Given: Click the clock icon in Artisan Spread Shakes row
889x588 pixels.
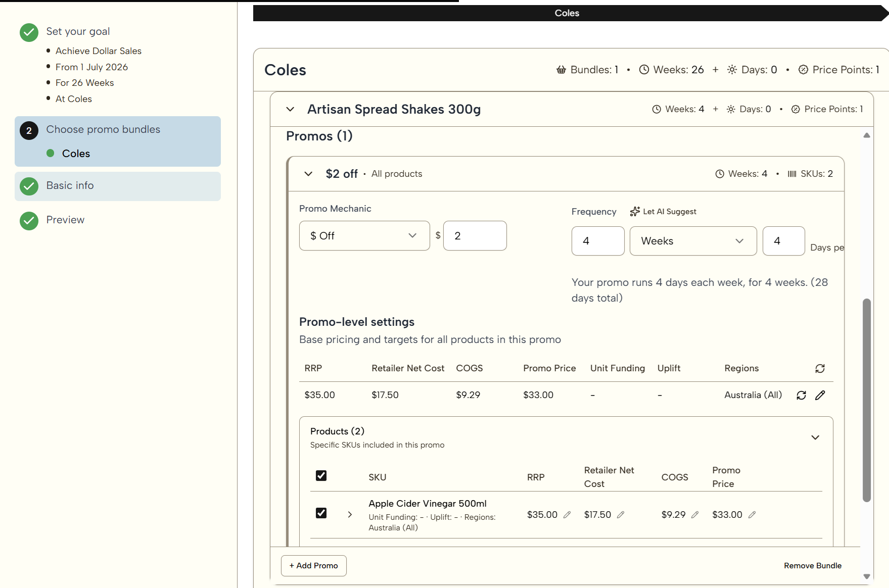Looking at the screenshot, I should click(x=657, y=109).
